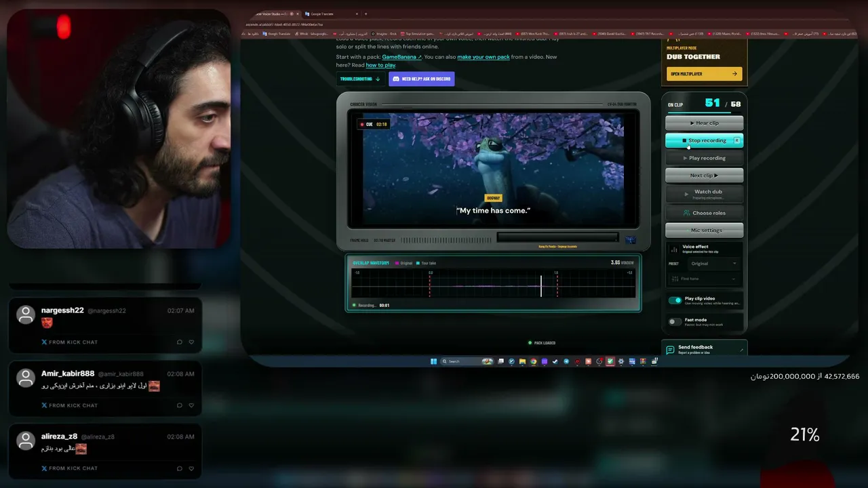This screenshot has height=488, width=868.
Task: Click the username nargessh22 in chat
Action: (62, 310)
